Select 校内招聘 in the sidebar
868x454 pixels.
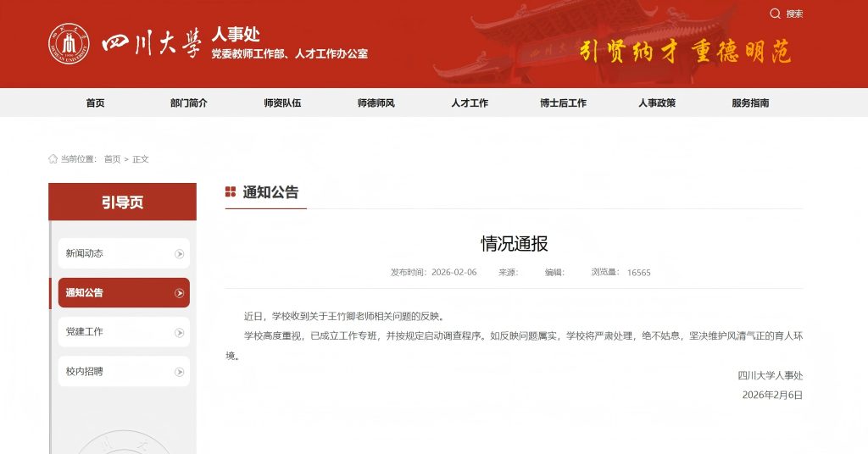tap(124, 372)
